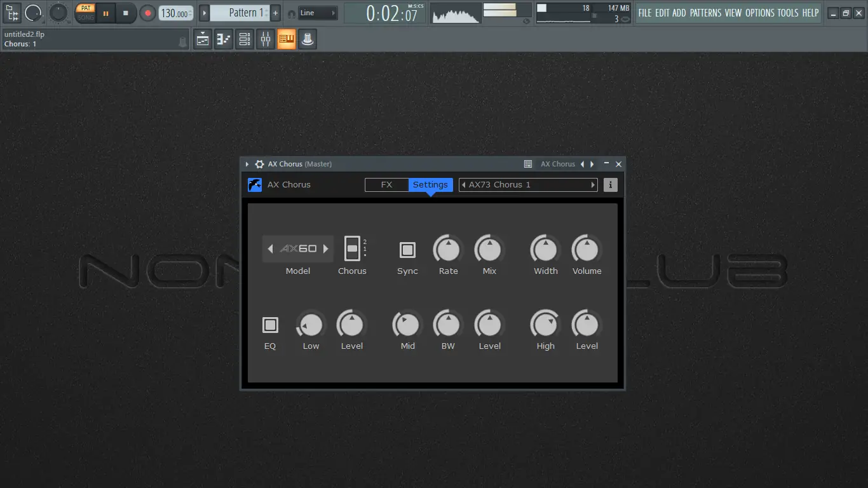Viewport: 868px width, 488px height.
Task: Click the main volume knob in the top toolbar
Action: coord(58,13)
